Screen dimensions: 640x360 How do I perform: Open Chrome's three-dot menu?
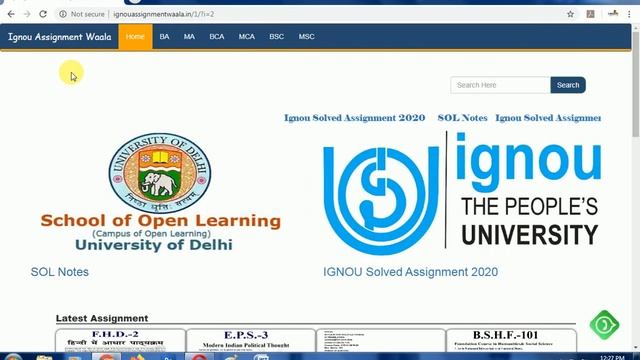click(x=629, y=14)
